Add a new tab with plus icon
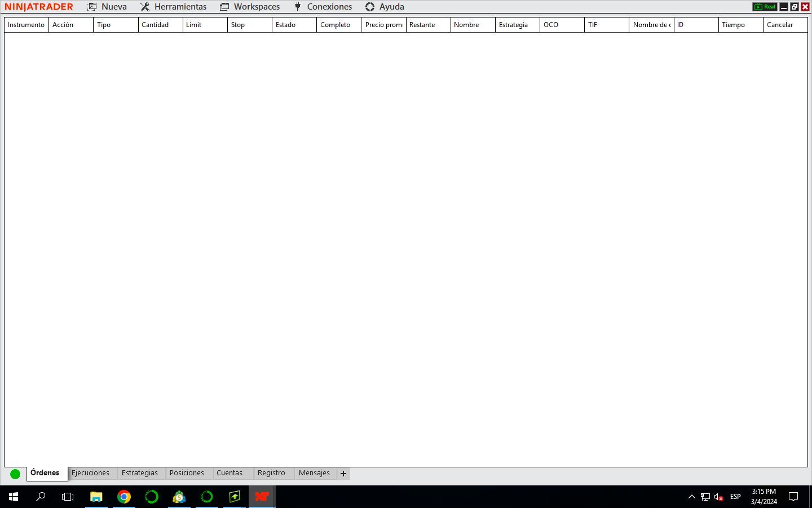Image resolution: width=812 pixels, height=508 pixels. coord(343,474)
